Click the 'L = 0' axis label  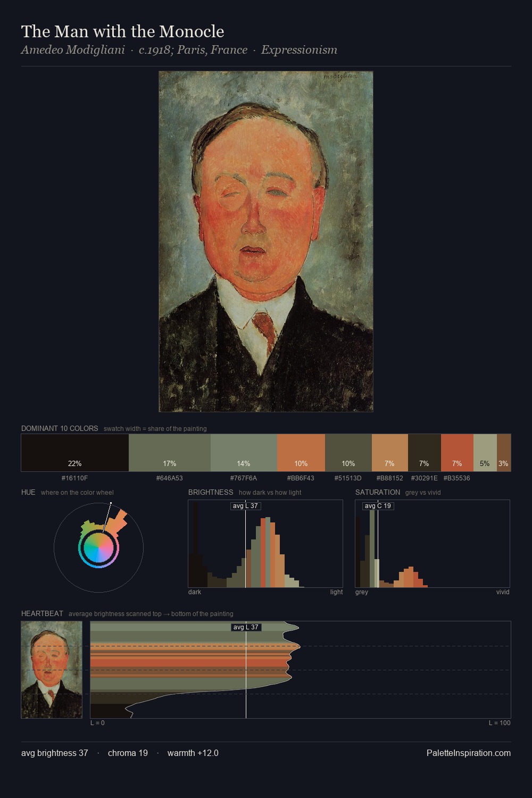[97, 723]
